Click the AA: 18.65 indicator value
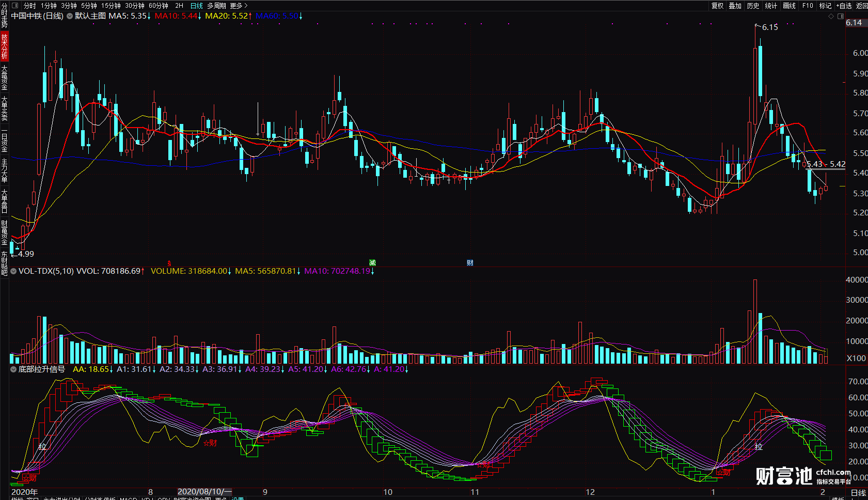The height and width of the screenshot is (500, 868). click(93, 369)
